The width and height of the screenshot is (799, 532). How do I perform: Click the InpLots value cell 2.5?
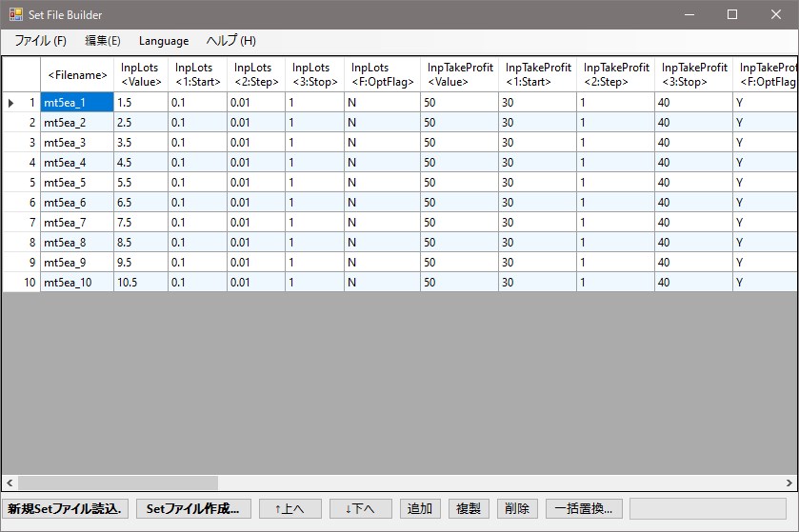(141, 122)
